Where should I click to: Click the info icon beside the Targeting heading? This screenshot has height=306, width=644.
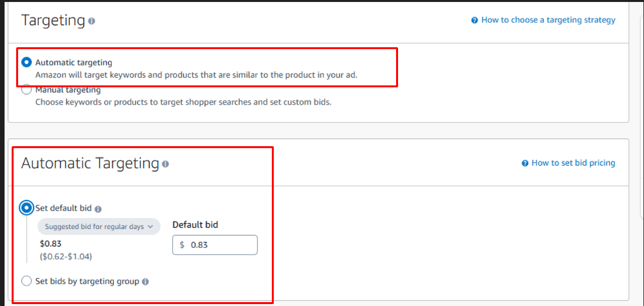pyautogui.click(x=91, y=21)
